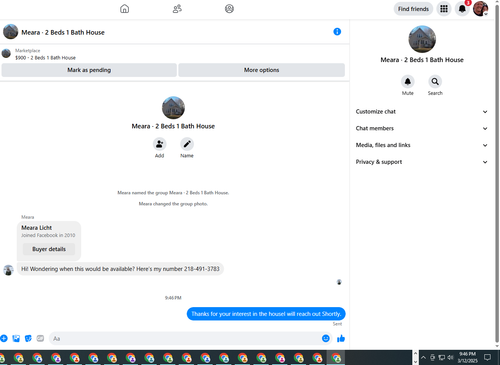This screenshot has height=365, width=500.
Task: Click the chat header group avatar
Action: (10, 32)
